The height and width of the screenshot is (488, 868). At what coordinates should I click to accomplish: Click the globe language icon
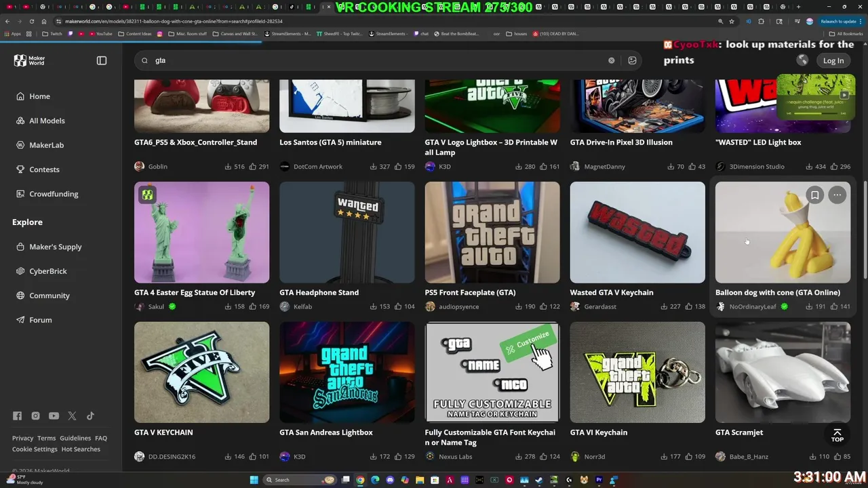click(802, 60)
